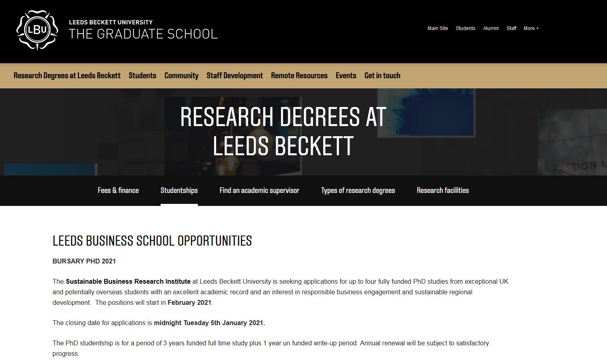Click the Sustainable Business Research Institute text

tap(128, 282)
